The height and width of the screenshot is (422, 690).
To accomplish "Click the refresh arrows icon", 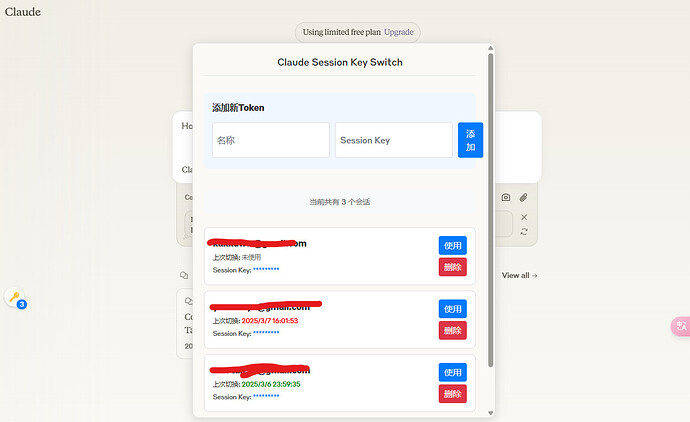I will [524, 231].
